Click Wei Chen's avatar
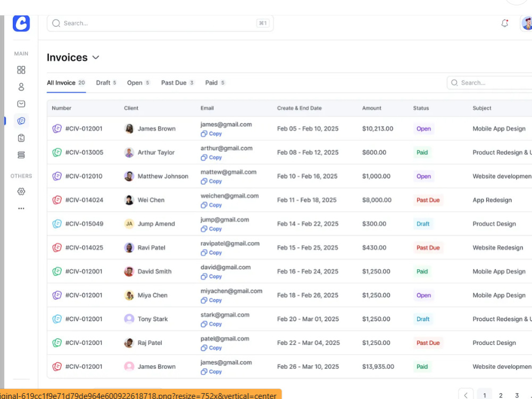 (x=129, y=200)
